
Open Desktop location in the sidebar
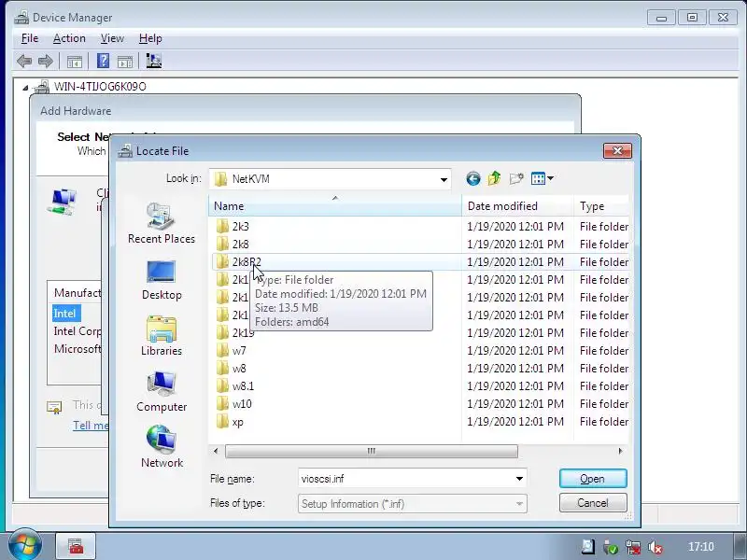click(162, 280)
